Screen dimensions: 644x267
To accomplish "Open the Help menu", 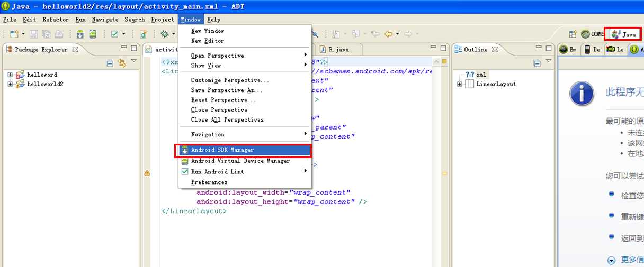I will 214,20.
